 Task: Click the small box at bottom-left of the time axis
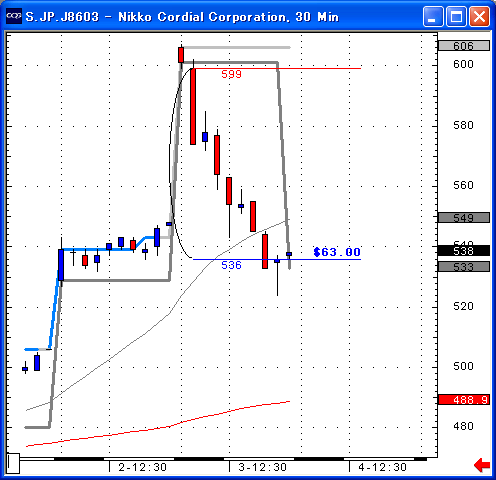click(13, 463)
